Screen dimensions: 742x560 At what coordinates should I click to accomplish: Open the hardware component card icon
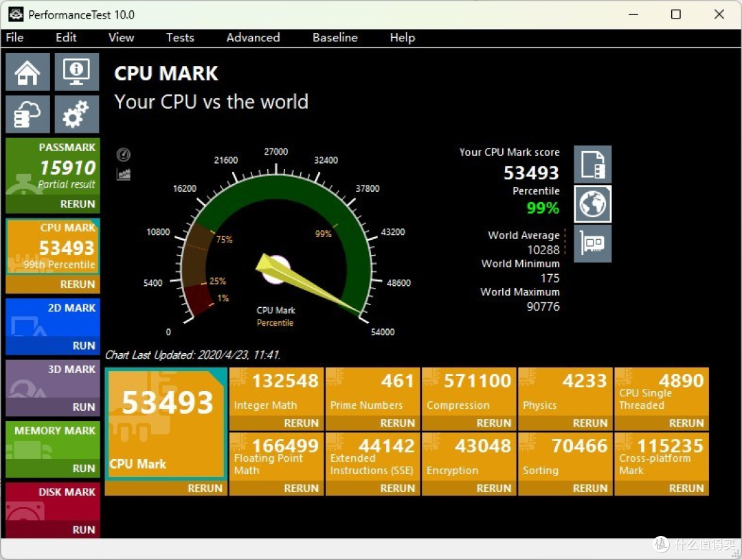pos(592,243)
